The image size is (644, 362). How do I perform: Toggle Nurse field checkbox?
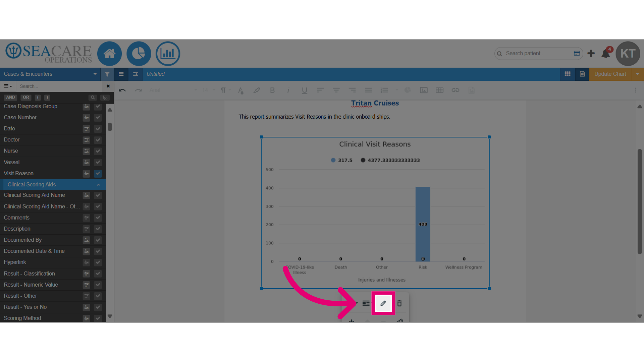pyautogui.click(x=98, y=151)
